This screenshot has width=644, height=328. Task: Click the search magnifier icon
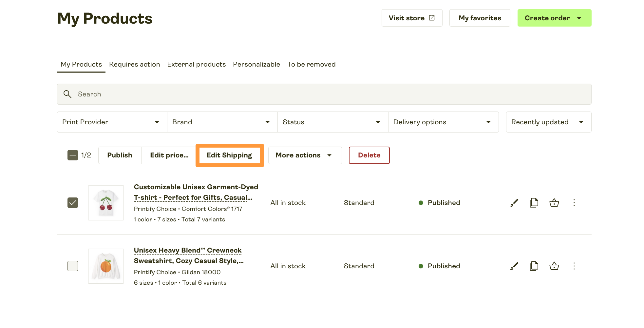pos(67,94)
